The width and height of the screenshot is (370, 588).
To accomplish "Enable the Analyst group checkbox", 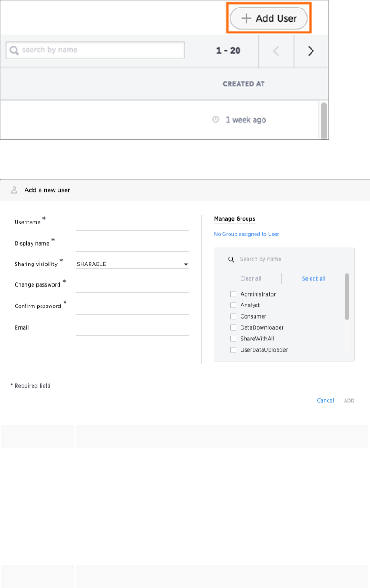I will (233, 305).
